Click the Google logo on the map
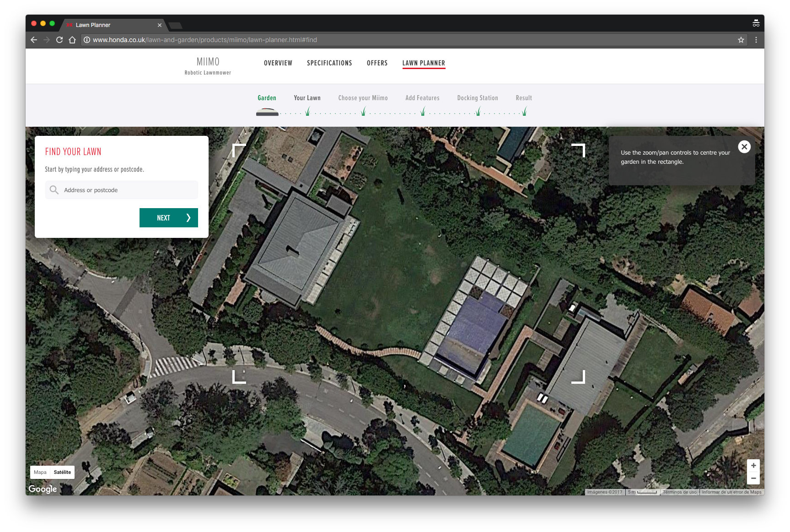The height and width of the screenshot is (532, 790). pos(43,489)
